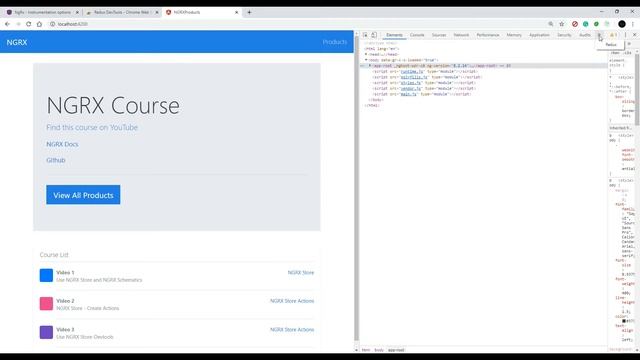Click the 'Course List' heading
640x360 pixels.
[54, 255]
